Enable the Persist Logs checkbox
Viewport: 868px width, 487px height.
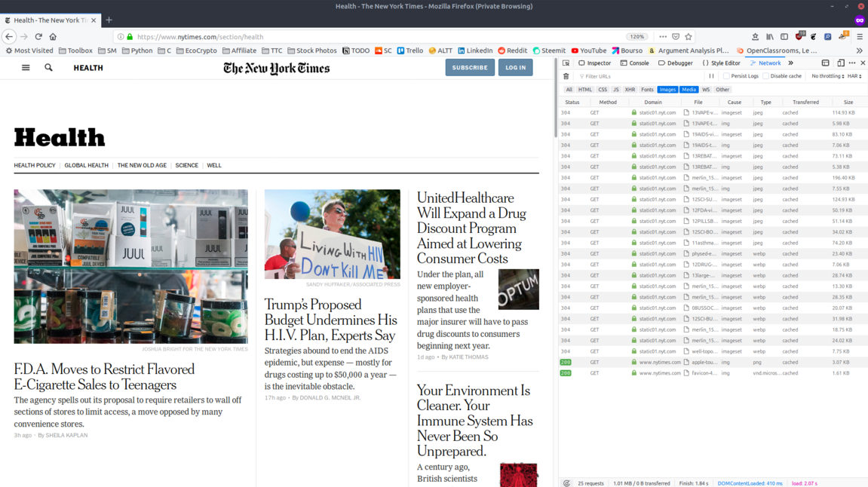click(x=726, y=75)
